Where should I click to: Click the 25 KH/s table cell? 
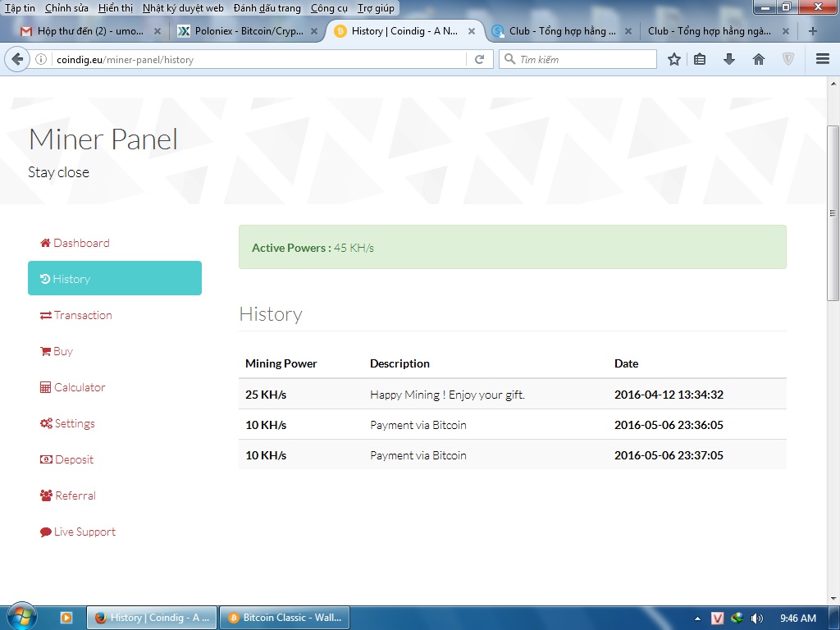266,395
